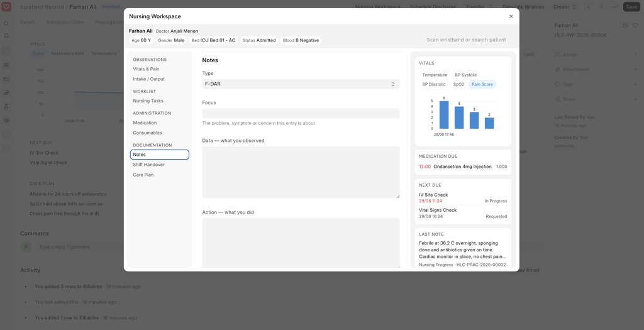The width and height of the screenshot is (644, 330).
Task: Click the print icon beside Farhan Ali
Action: tap(625, 25)
